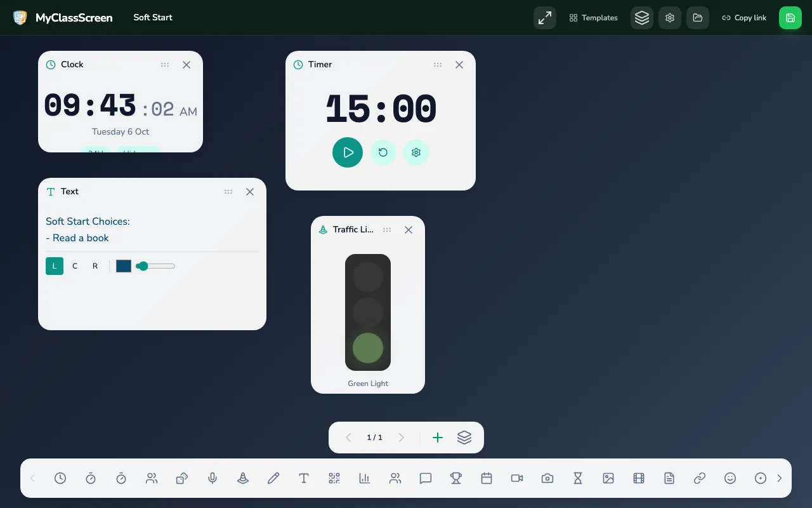The height and width of the screenshot is (508, 812).
Task: Add a Clock widget from the bottom toolbar
Action: [x=60, y=478]
